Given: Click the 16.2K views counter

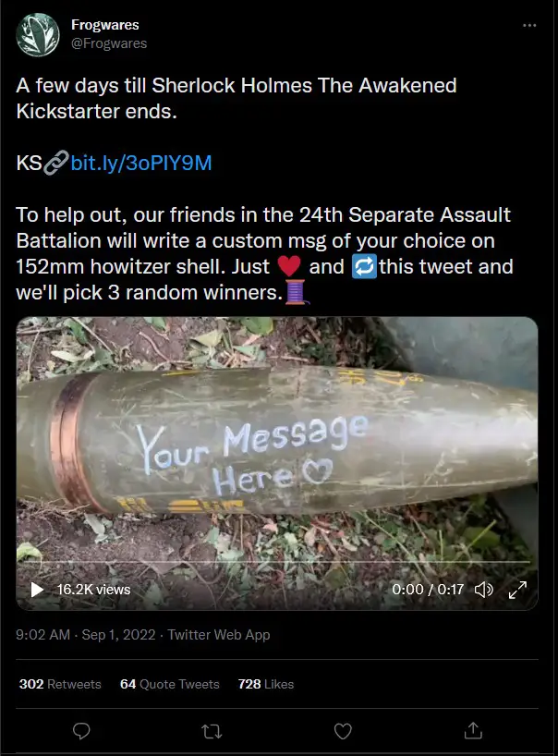Looking at the screenshot, I should (93, 589).
